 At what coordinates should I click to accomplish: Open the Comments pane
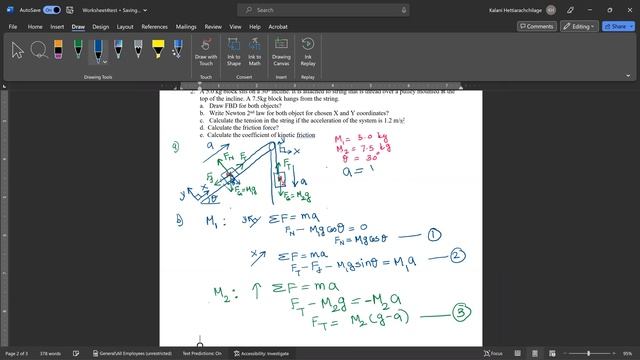pyautogui.click(x=536, y=27)
